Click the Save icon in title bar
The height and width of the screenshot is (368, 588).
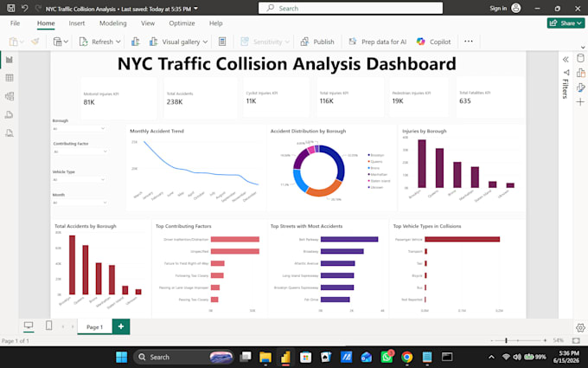pyautogui.click(x=11, y=8)
